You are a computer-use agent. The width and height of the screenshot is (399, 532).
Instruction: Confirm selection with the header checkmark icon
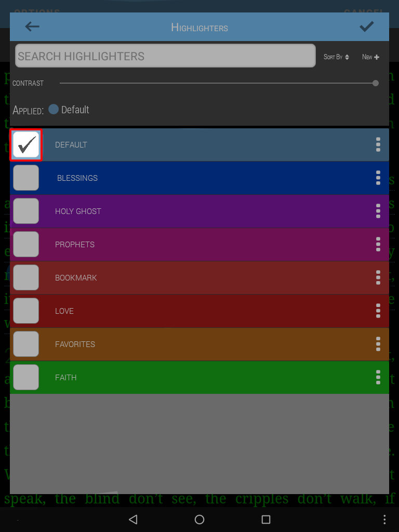point(367,26)
